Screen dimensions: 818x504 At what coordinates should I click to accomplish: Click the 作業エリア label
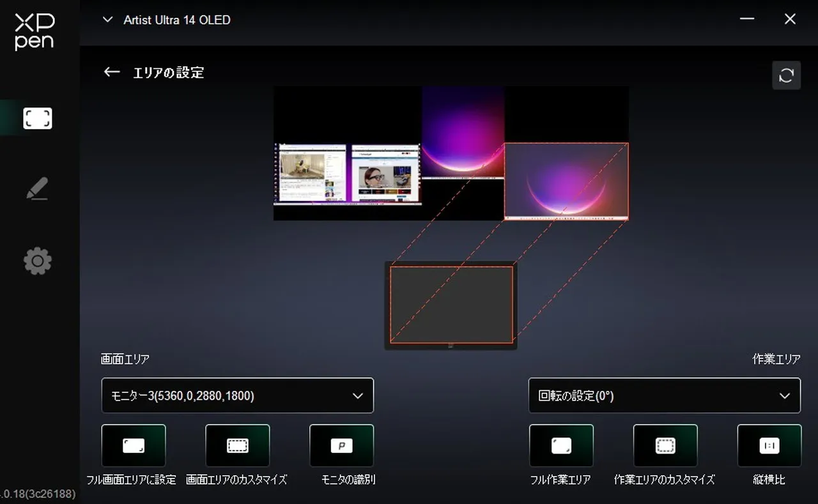point(776,359)
